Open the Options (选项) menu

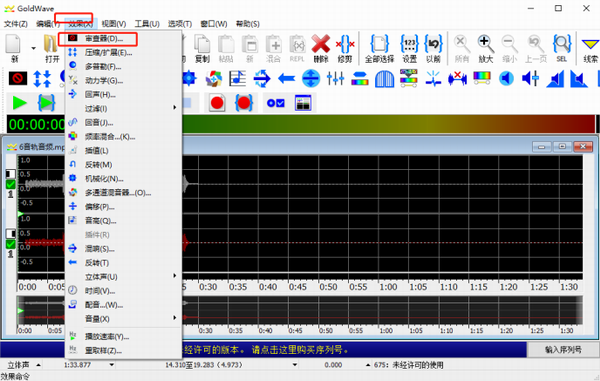click(x=180, y=24)
